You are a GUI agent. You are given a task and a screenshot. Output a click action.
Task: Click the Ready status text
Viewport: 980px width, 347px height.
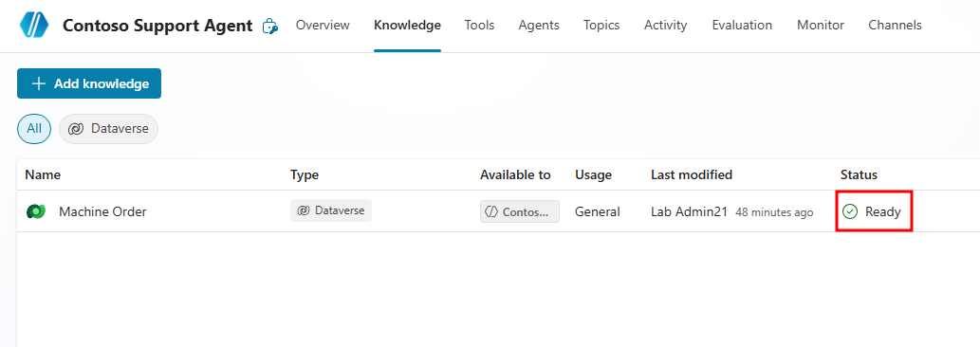pos(882,211)
